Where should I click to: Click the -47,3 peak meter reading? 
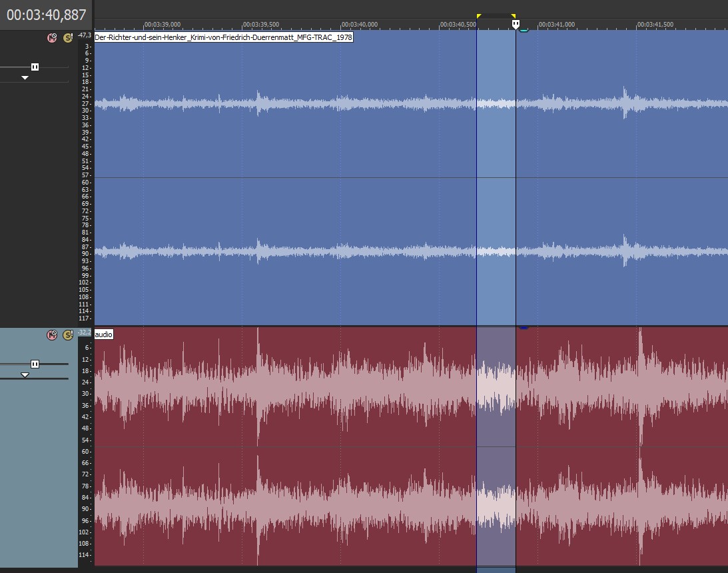click(x=85, y=35)
